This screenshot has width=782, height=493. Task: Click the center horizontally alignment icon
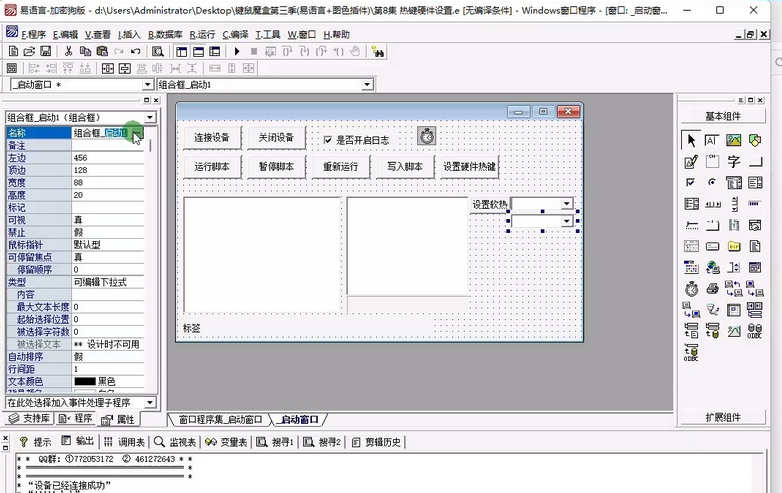point(108,68)
